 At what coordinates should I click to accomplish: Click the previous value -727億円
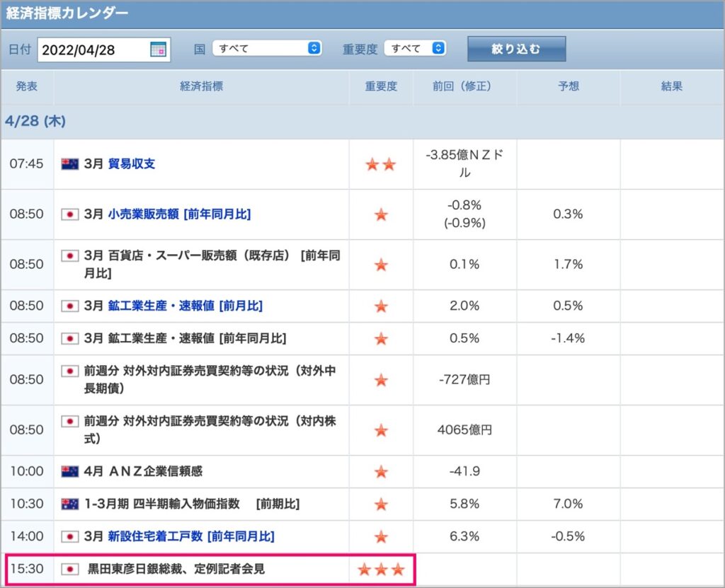pos(464,379)
